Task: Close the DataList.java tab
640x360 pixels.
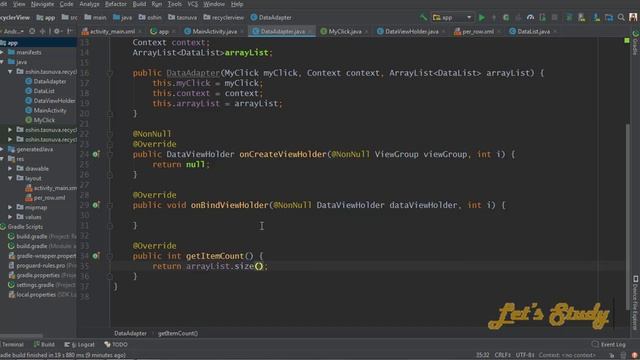Action: (x=555, y=31)
